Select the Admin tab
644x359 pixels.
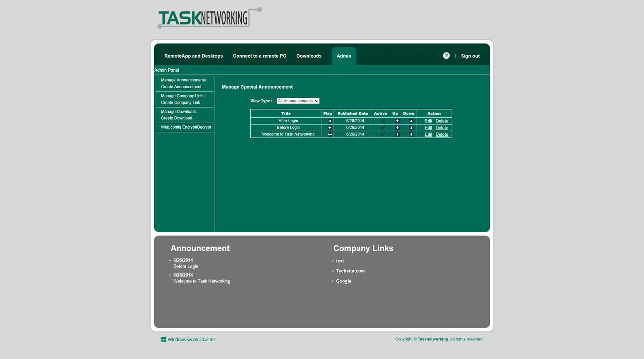(x=344, y=56)
